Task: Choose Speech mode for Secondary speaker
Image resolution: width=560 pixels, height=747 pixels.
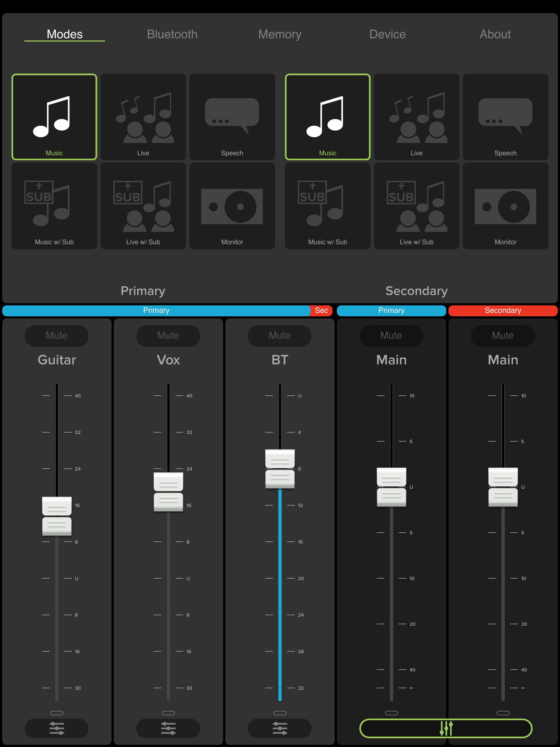Action: [x=505, y=116]
